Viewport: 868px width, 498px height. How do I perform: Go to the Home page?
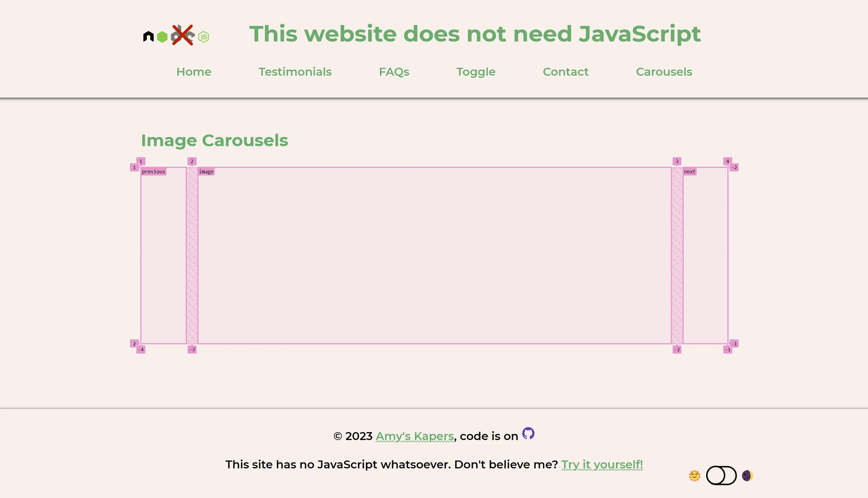click(194, 72)
